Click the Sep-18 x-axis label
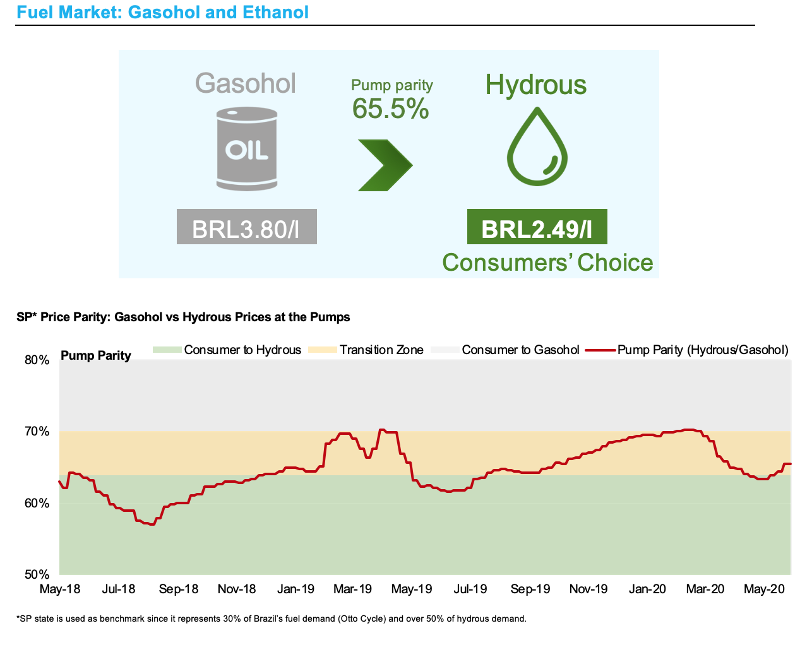This screenshot has height=645, width=812. coord(179,589)
